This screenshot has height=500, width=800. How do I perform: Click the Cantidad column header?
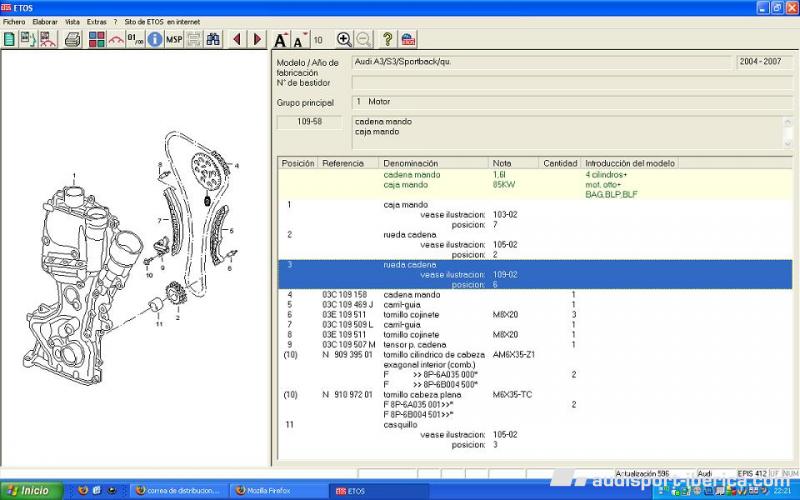tap(560, 163)
